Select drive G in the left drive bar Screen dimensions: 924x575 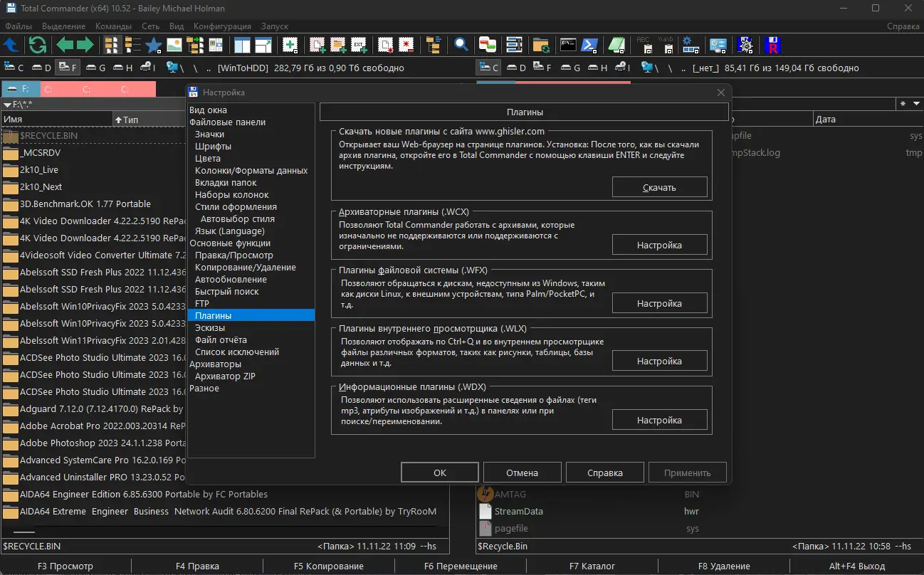click(95, 68)
